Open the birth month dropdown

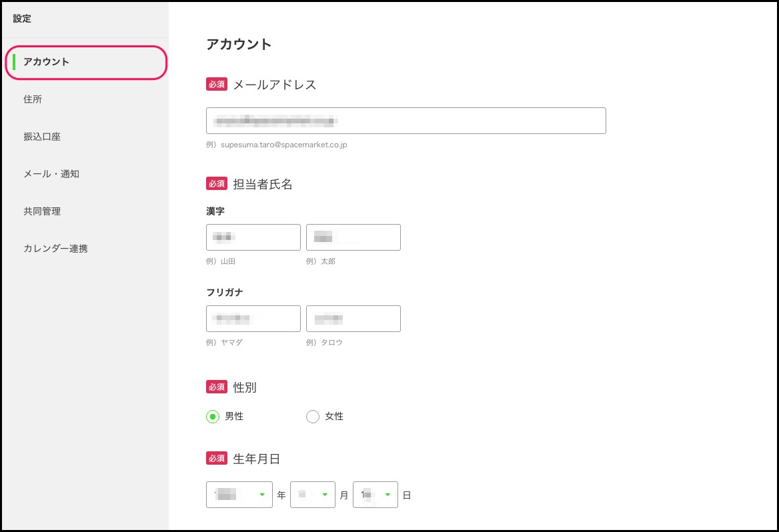pyautogui.click(x=312, y=495)
